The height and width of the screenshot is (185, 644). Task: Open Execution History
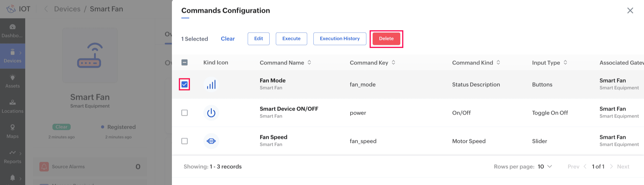340,39
